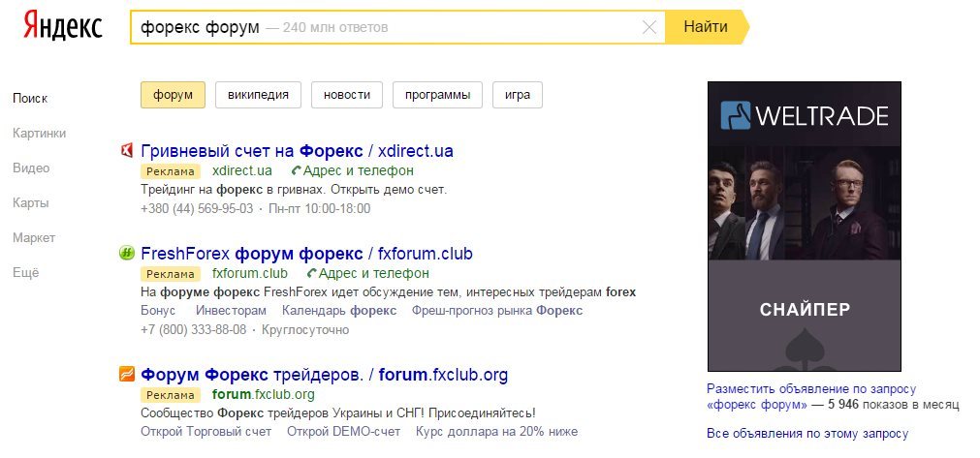Click snippet Сообщество Форекс трейдеров Украины
The width and height of the screenshot is (980, 458).
338,413
